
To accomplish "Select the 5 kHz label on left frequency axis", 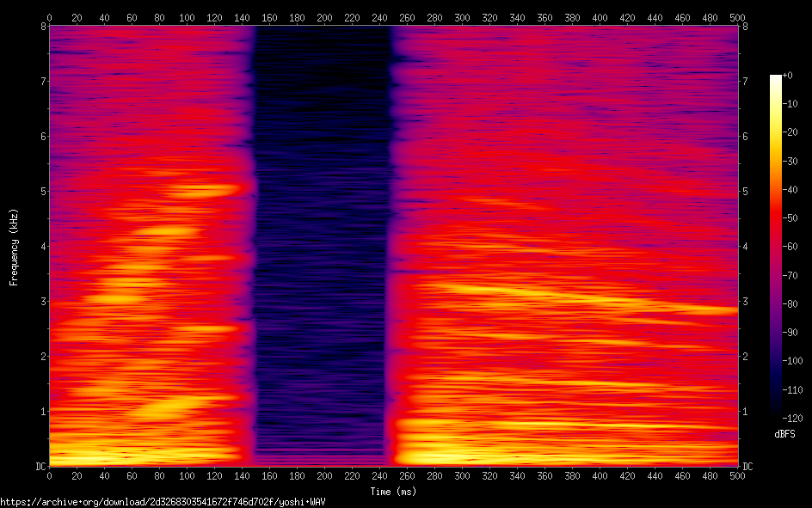I will point(41,191).
